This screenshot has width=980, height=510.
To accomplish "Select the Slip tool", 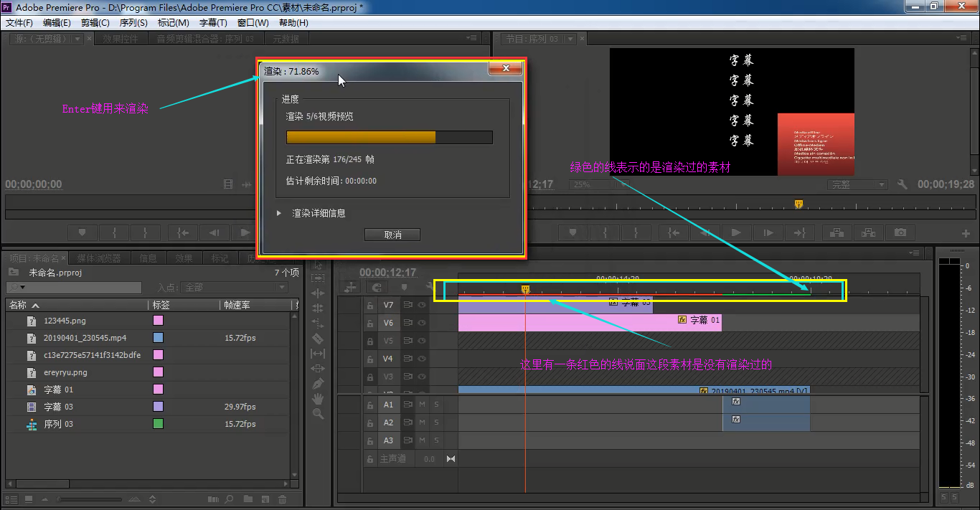I will click(x=318, y=353).
